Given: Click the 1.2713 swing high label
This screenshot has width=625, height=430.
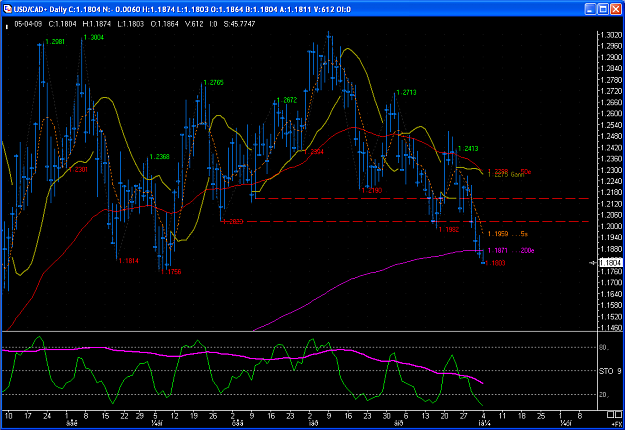Looking at the screenshot, I should (x=407, y=92).
